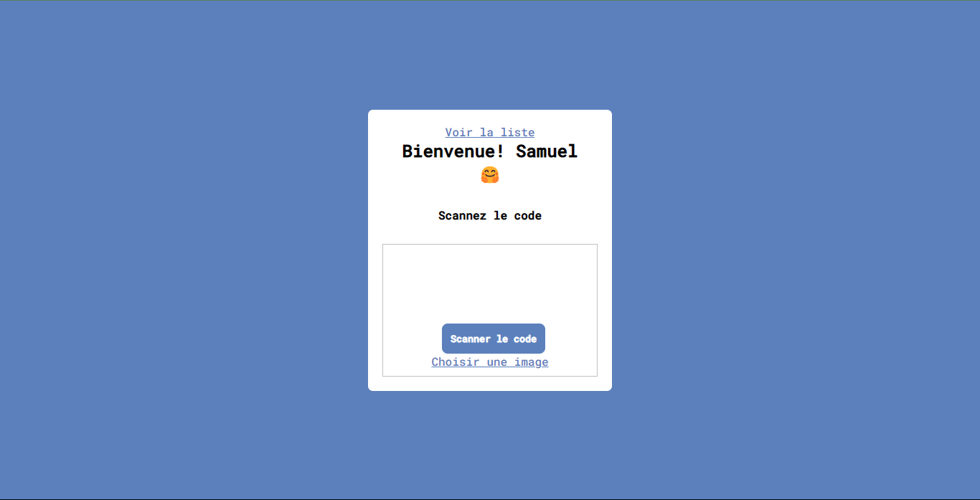Click the word "code" on the scan button
The width and height of the screenshot is (980, 500).
point(525,339)
